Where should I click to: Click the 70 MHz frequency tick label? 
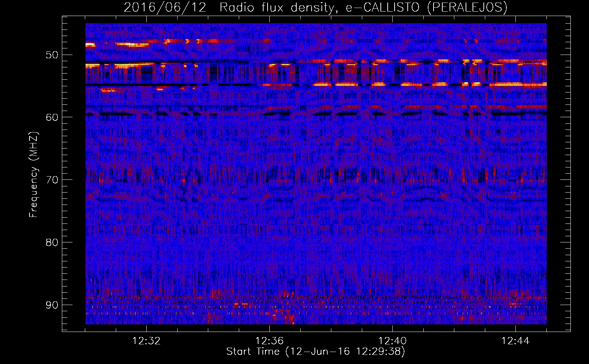point(52,180)
